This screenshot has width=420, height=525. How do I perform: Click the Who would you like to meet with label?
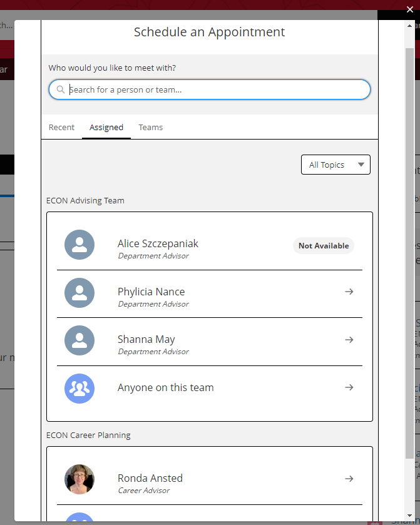click(x=112, y=68)
